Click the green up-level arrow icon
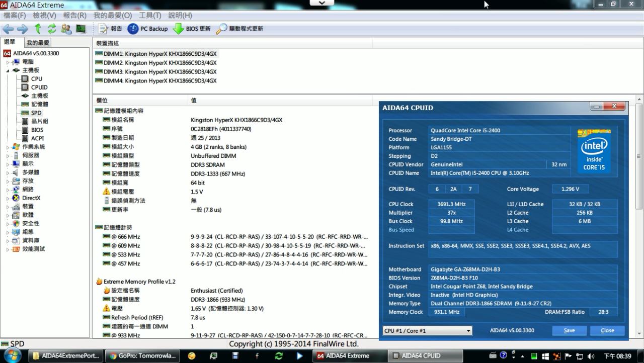Image resolution: width=644 pixels, height=363 pixels. [x=38, y=29]
